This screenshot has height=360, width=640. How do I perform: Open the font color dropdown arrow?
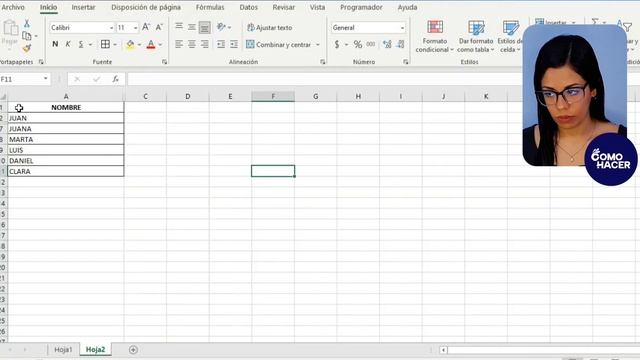tap(160, 44)
